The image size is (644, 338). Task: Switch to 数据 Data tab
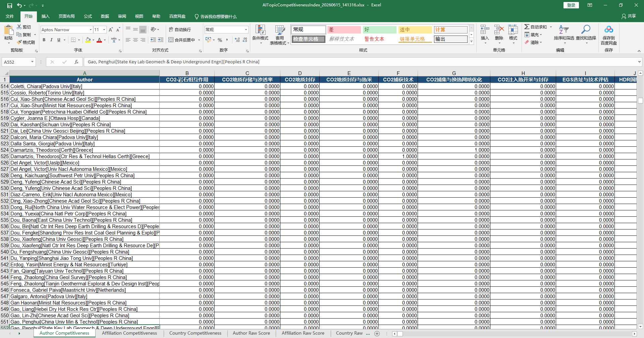pyautogui.click(x=105, y=16)
